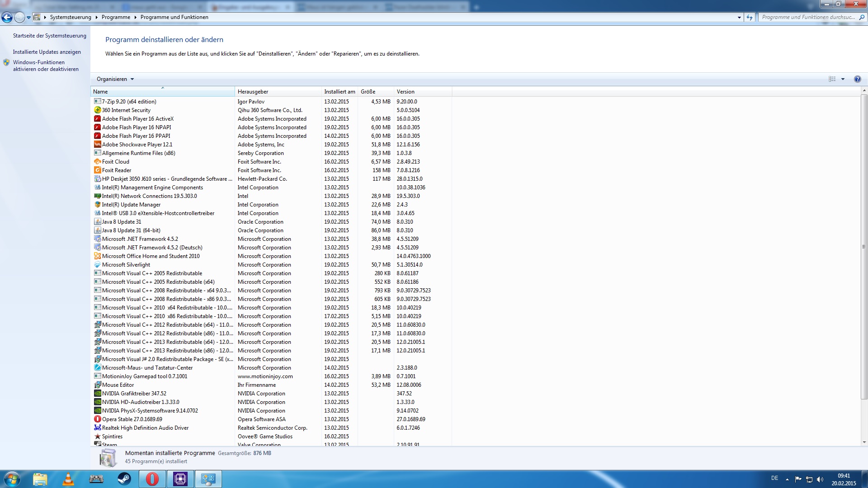The height and width of the screenshot is (488, 868).
Task: Select Microsoft Visual J# 2.0 Redistributable Package entry
Action: coord(271,359)
